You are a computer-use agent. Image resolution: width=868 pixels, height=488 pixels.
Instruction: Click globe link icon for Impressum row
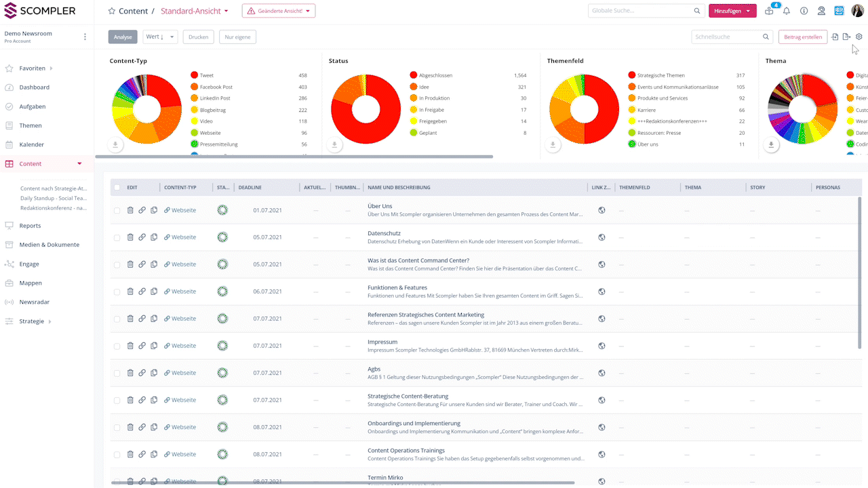[x=601, y=346]
